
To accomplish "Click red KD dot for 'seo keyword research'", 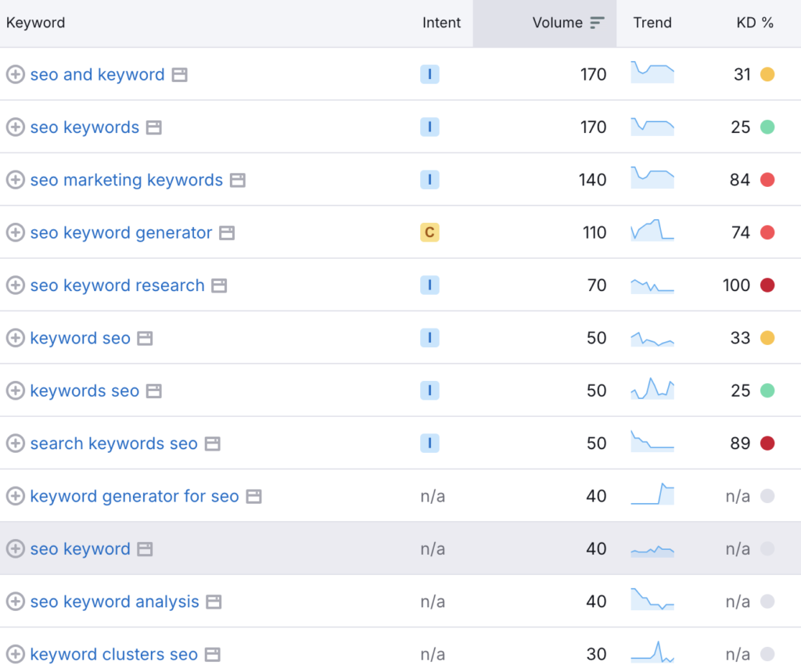I will pyautogui.click(x=767, y=286).
